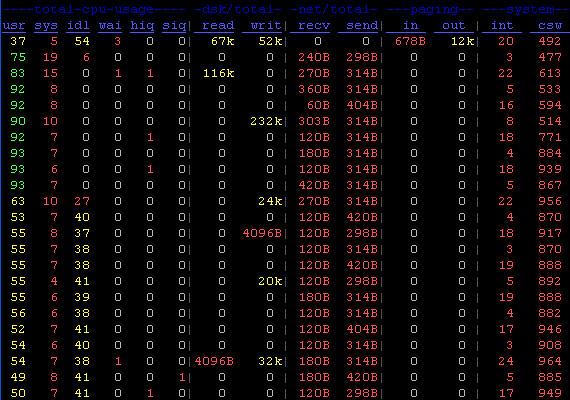The image size is (570, 400).
Task: Click the disk 'read' column header
Action: tap(218, 25)
